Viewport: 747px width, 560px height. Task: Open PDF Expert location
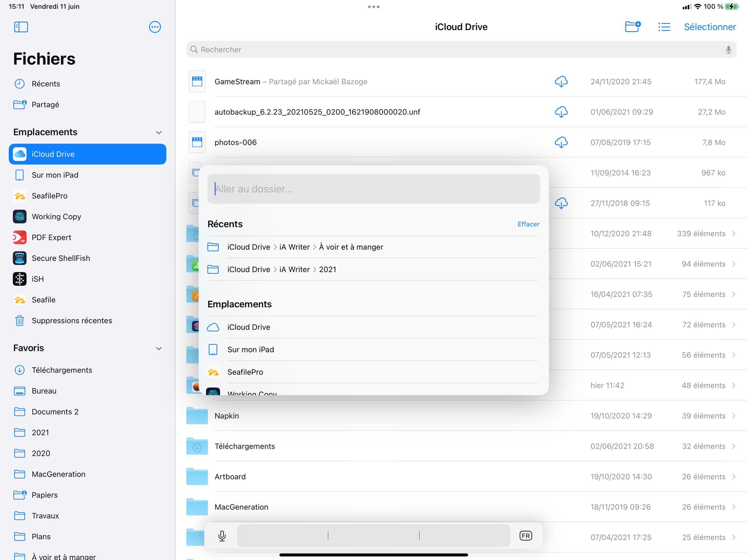[87, 237]
